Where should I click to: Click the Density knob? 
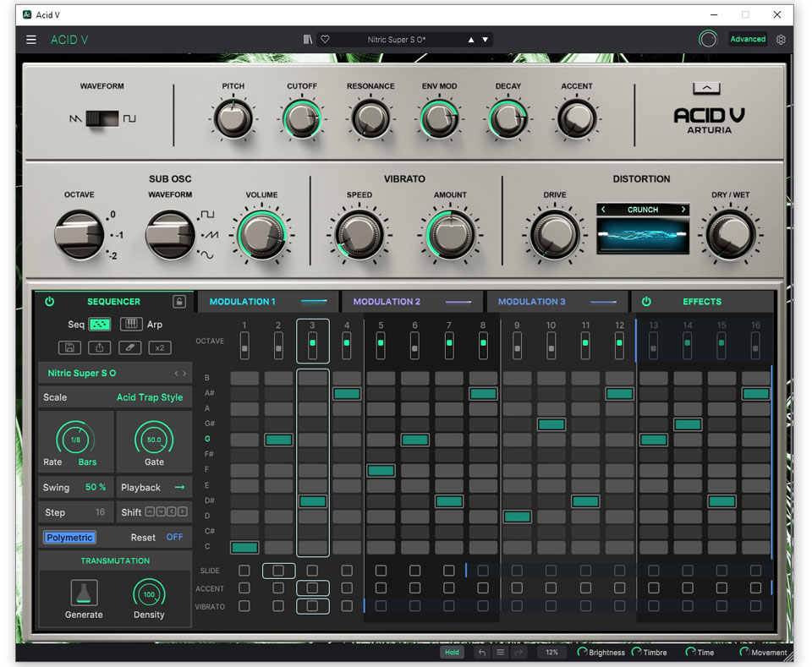pyautogui.click(x=149, y=594)
